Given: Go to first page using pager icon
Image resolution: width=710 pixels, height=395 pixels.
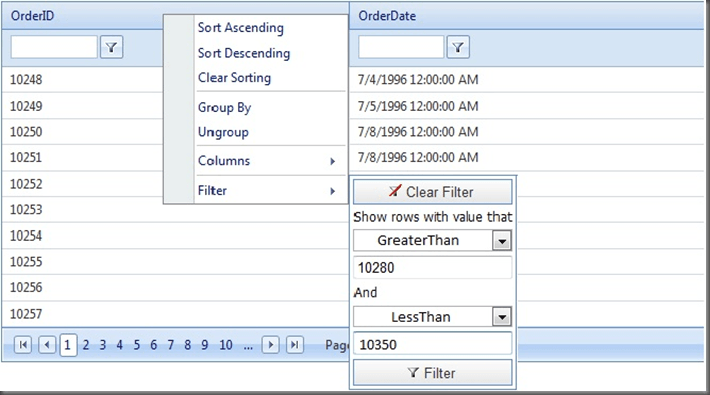Looking at the screenshot, I should pos(23,345).
